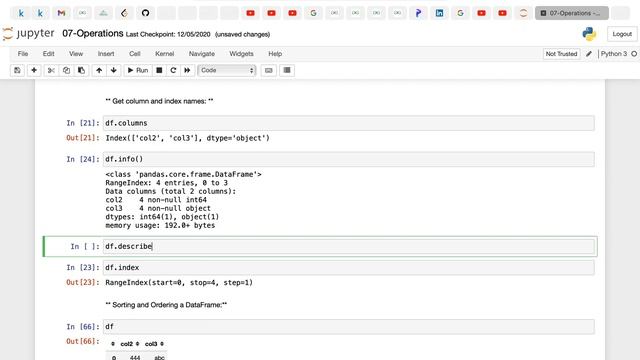Open the Insert menu
Viewport: 640px width, 360px height.
[x=106, y=53]
